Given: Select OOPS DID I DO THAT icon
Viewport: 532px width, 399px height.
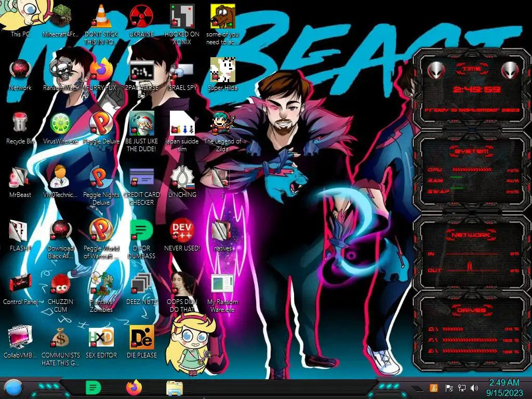Looking at the screenshot, I should tap(182, 284).
